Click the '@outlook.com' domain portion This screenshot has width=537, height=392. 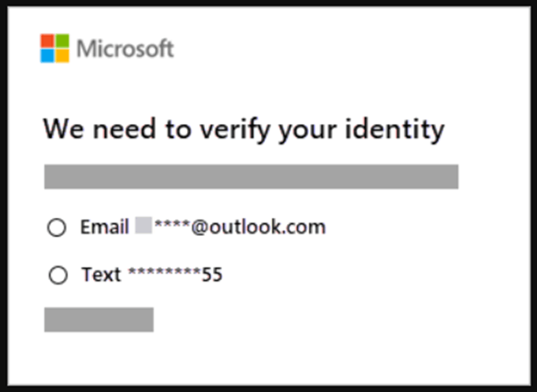click(x=258, y=227)
